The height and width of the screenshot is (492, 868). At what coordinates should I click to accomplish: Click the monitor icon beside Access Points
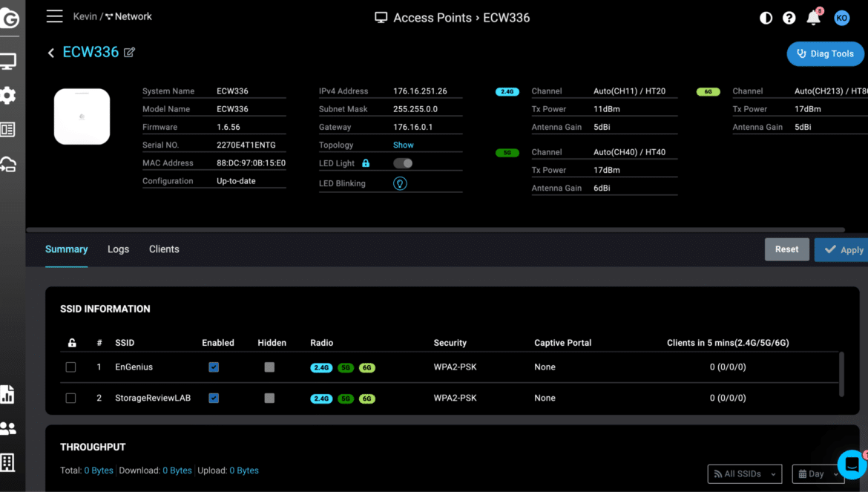click(381, 18)
